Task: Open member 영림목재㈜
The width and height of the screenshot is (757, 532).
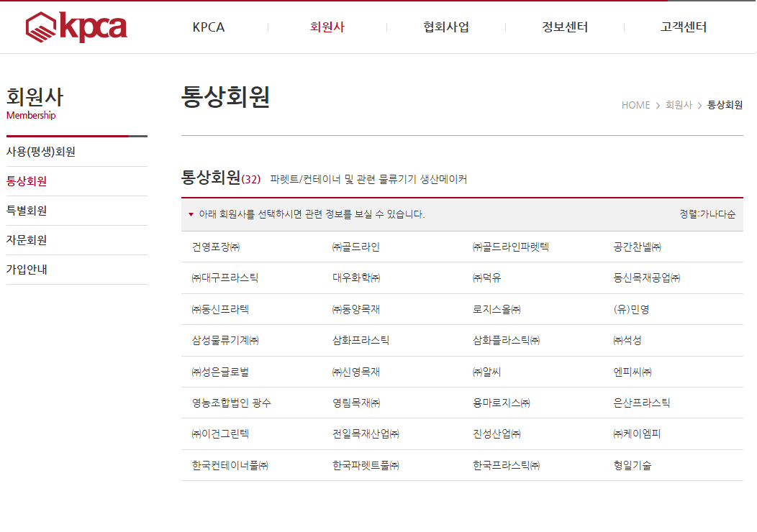Action: pos(356,403)
